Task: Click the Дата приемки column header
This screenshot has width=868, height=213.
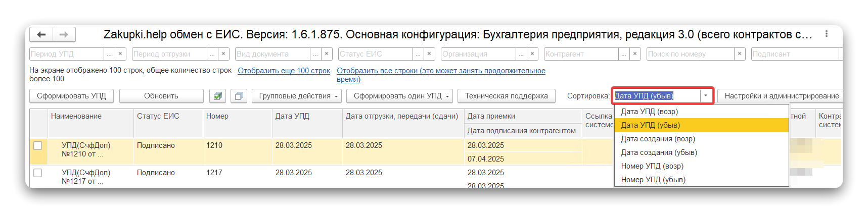Action: 523,116
